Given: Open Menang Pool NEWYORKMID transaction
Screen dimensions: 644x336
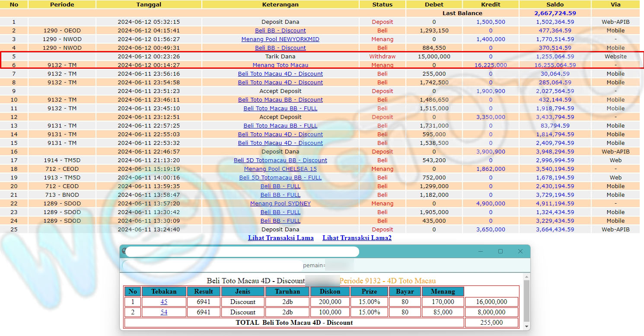Looking at the screenshot, I should 280,39.
